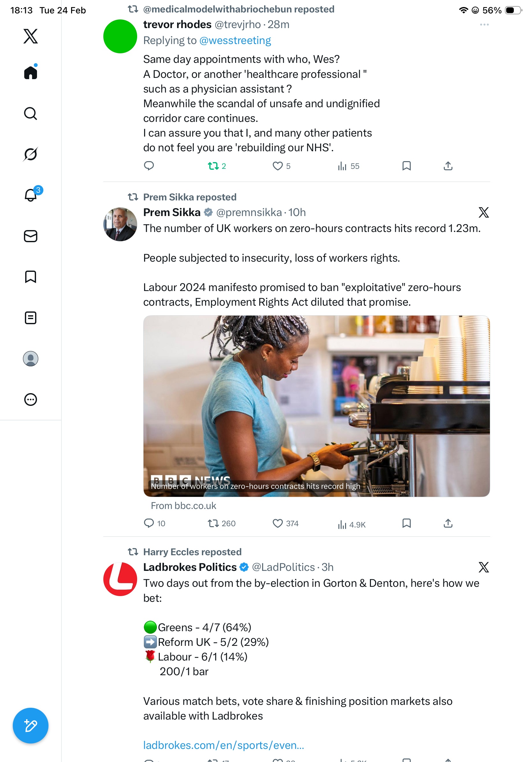Bookmark Prem Sikka's zero-hours post
This screenshot has width=532, height=762.
406,523
